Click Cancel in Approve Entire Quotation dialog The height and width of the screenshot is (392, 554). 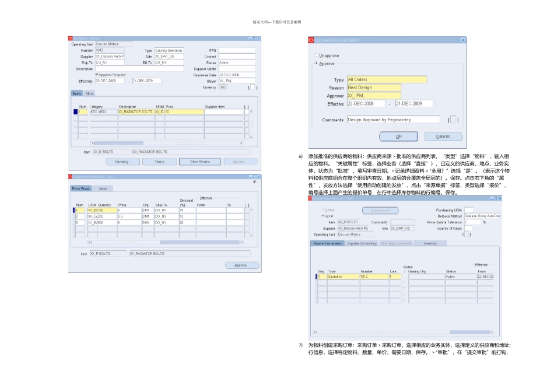(x=443, y=136)
